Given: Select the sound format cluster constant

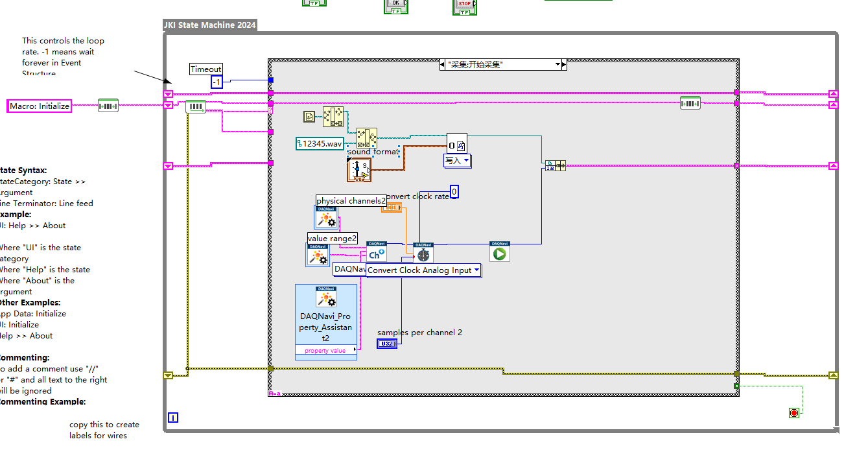Looking at the screenshot, I should pyautogui.click(x=359, y=170).
